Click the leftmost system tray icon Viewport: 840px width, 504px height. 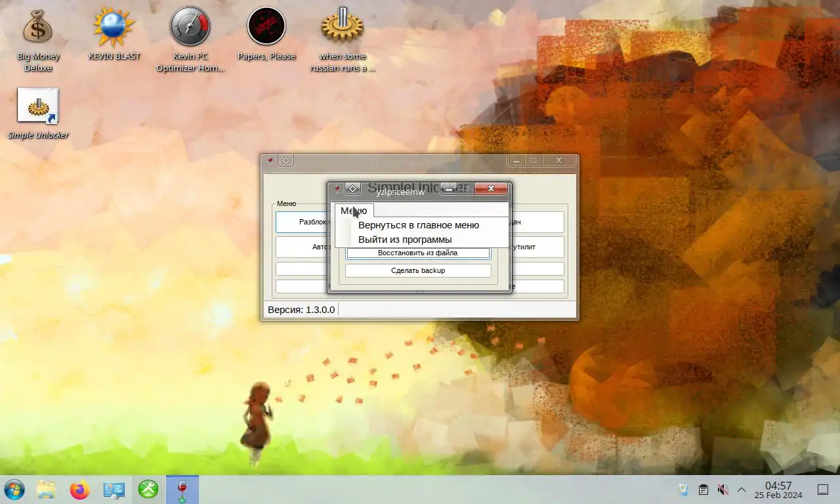683,490
